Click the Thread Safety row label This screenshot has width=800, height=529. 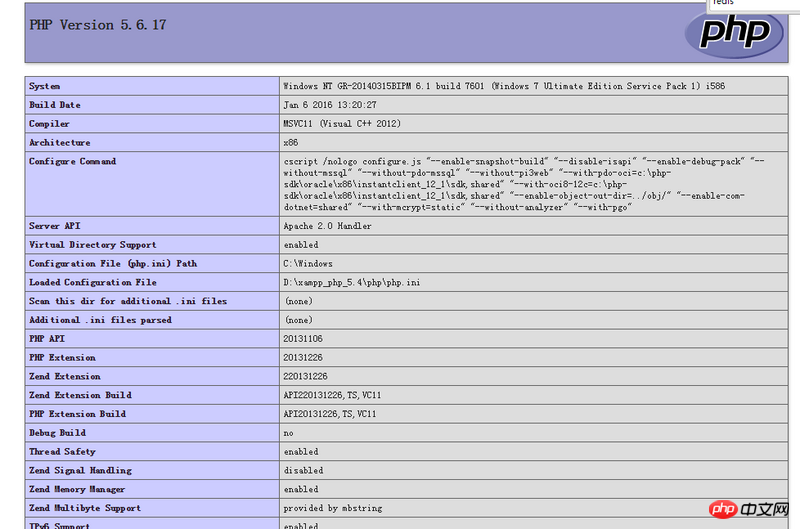click(64, 452)
